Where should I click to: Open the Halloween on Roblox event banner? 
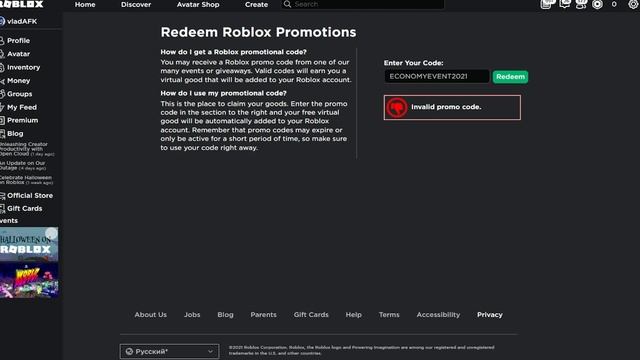point(29,244)
